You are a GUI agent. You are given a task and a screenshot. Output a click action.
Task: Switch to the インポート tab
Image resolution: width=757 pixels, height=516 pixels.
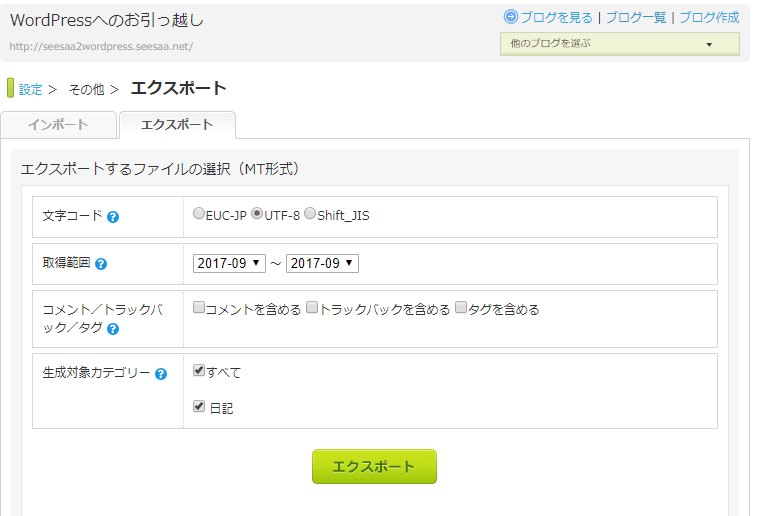58,125
